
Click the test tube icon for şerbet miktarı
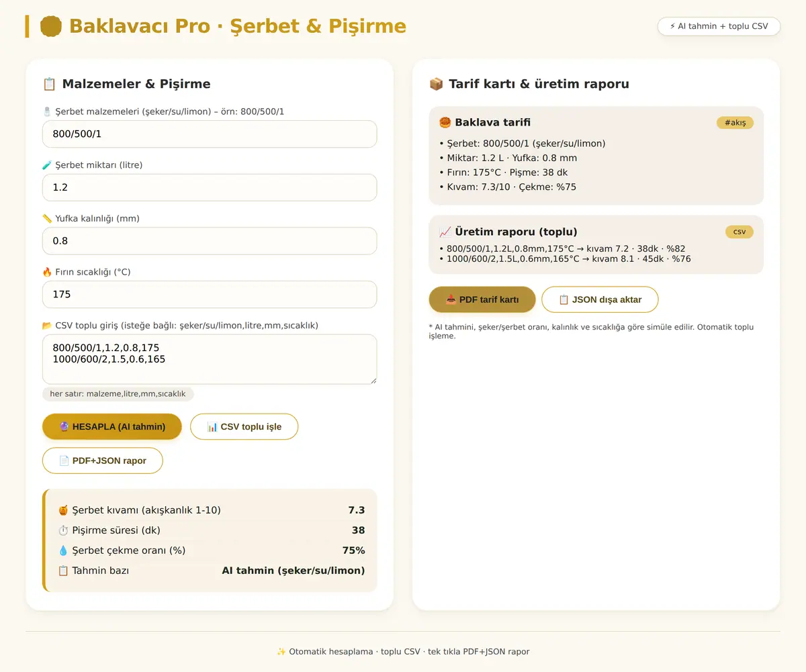[47, 165]
